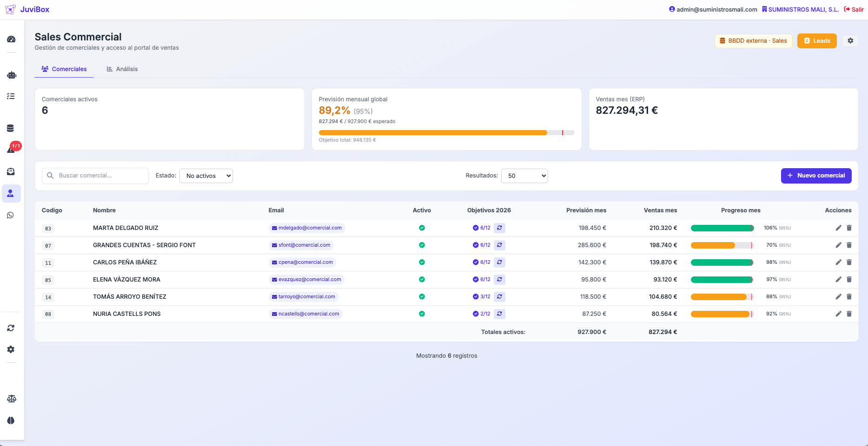Edit GRANDES CUENTAS - SERGIO FONT row

coord(838,245)
